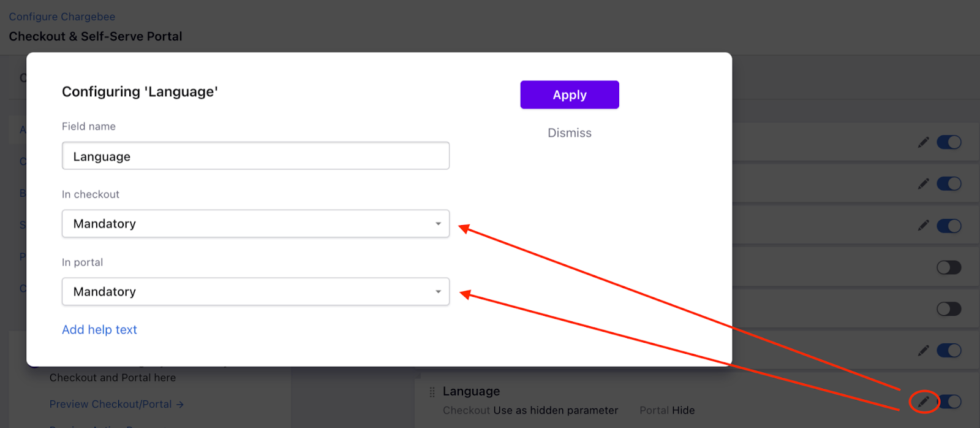Click the third pencil icon from top

pos(924,226)
